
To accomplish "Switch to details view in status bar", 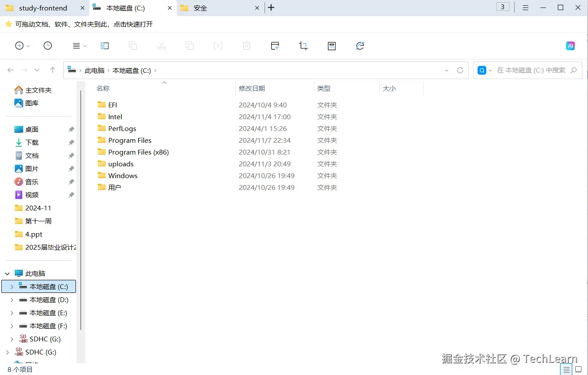I will [566, 369].
